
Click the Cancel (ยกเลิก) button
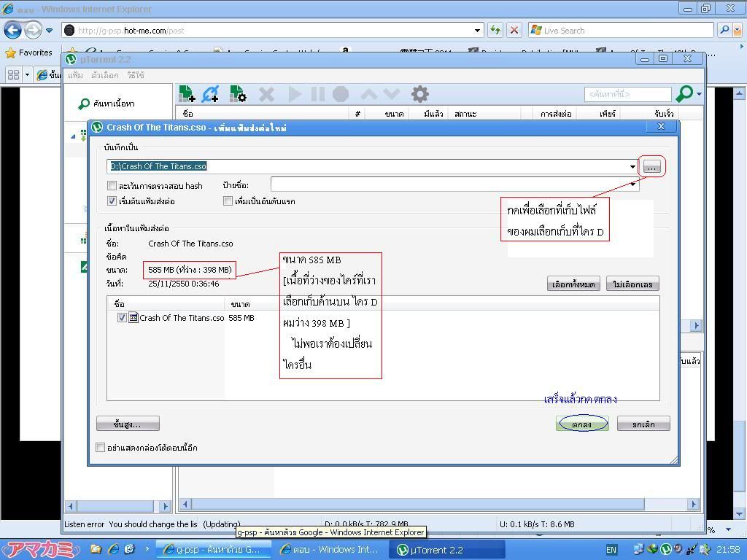(x=643, y=424)
